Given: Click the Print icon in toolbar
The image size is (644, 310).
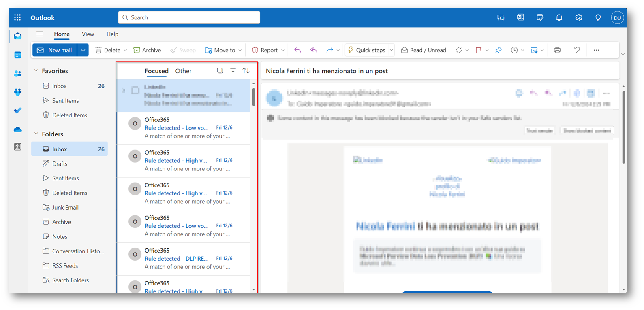Looking at the screenshot, I should pyautogui.click(x=557, y=50).
